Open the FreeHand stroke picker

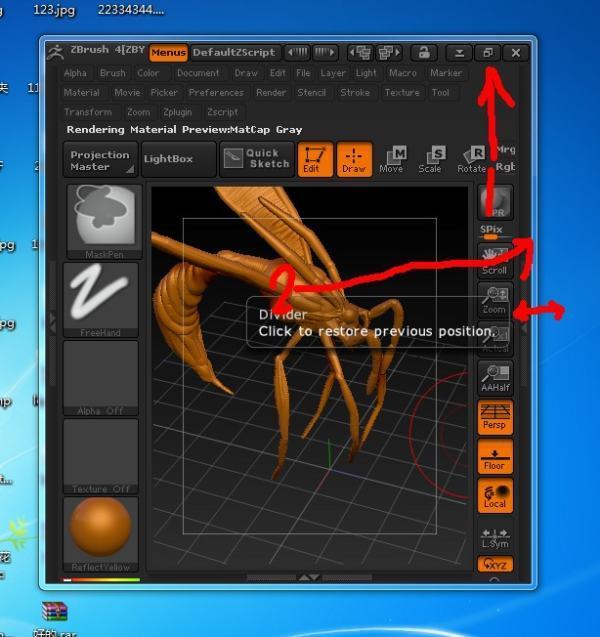click(101, 299)
